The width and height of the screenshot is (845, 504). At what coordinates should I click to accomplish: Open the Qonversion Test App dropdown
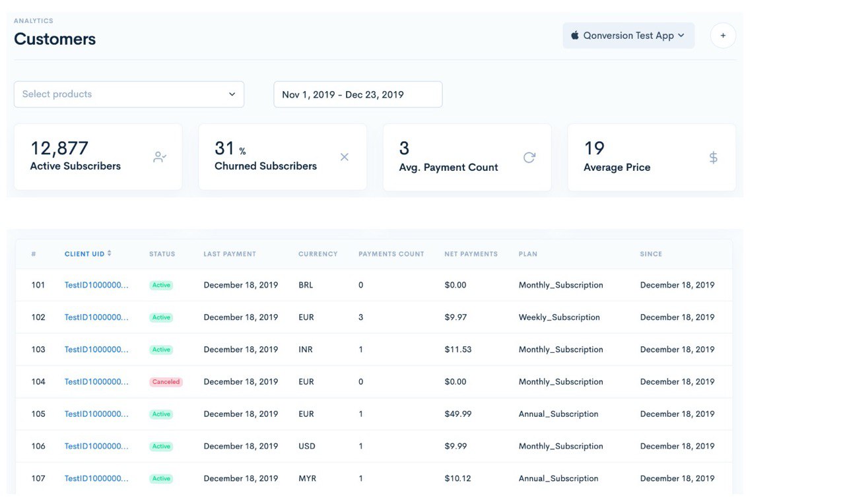(628, 35)
